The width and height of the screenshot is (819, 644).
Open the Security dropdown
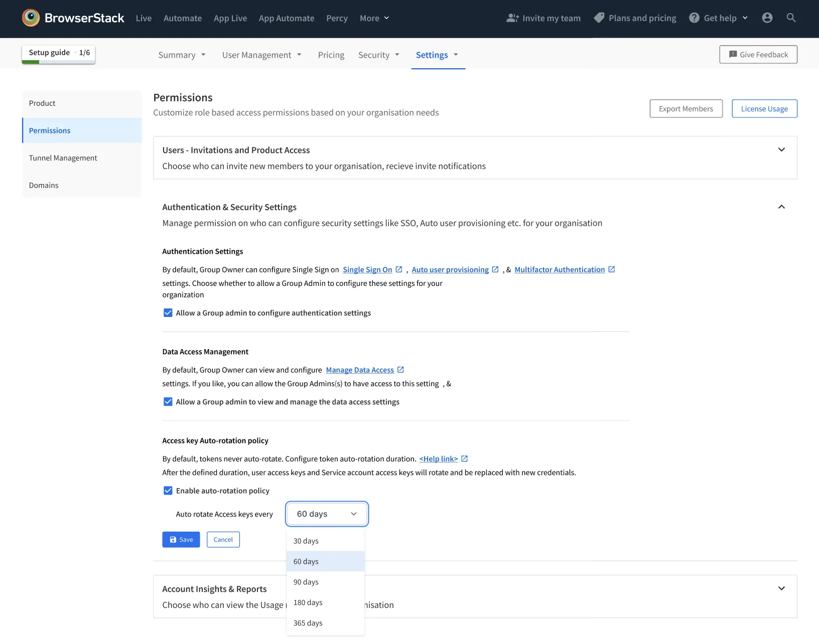point(379,55)
